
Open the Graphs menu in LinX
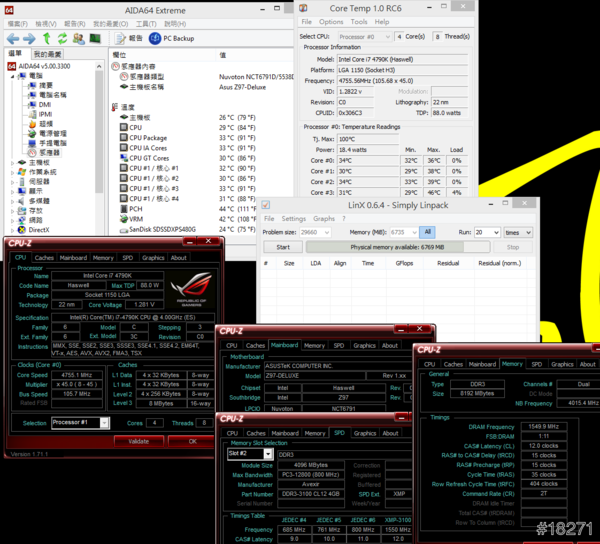click(324, 218)
